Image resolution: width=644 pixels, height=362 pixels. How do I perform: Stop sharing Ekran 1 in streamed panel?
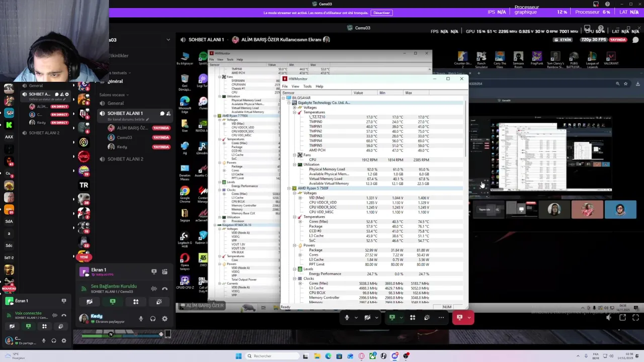pyautogui.click(x=154, y=271)
